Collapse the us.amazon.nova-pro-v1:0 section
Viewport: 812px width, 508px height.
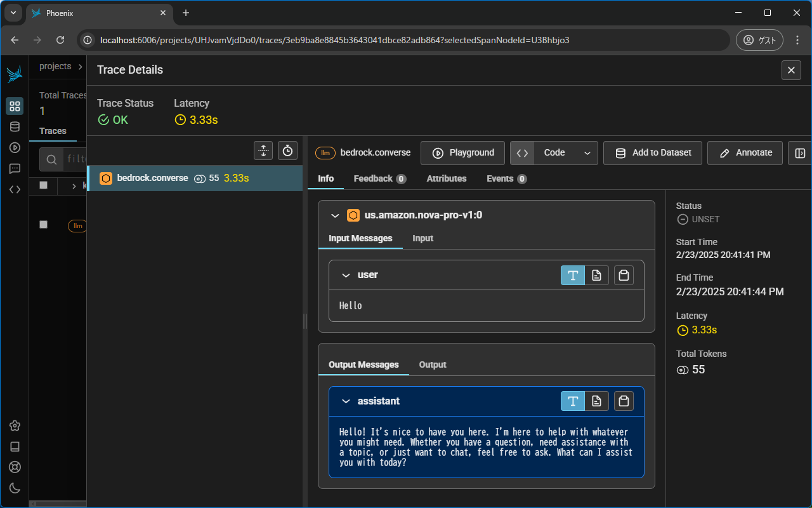336,215
